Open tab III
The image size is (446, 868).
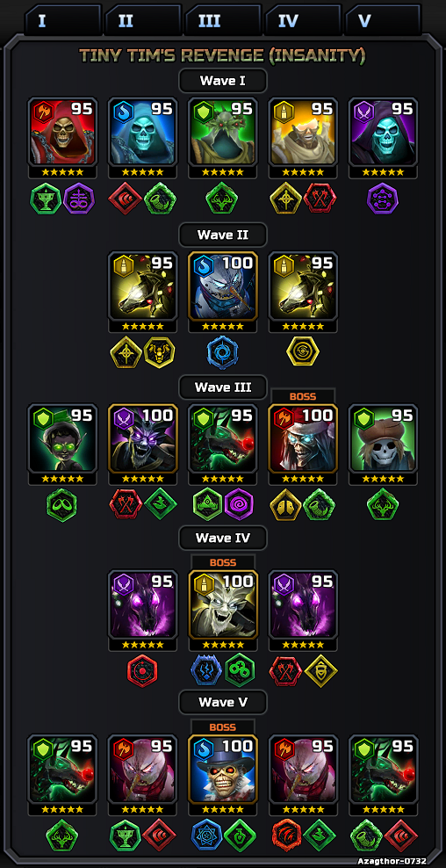click(223, 20)
